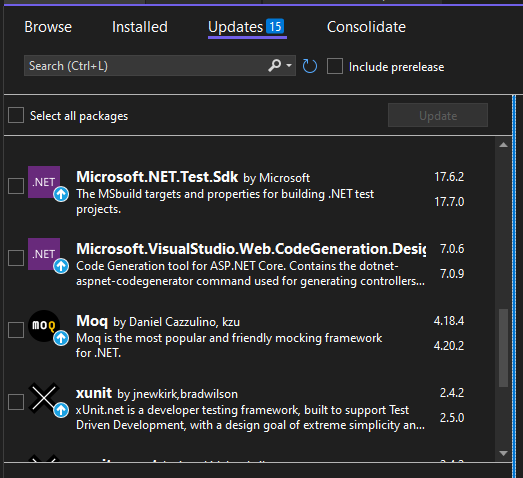Toggle the Include prerelease checkbox

coord(335,66)
